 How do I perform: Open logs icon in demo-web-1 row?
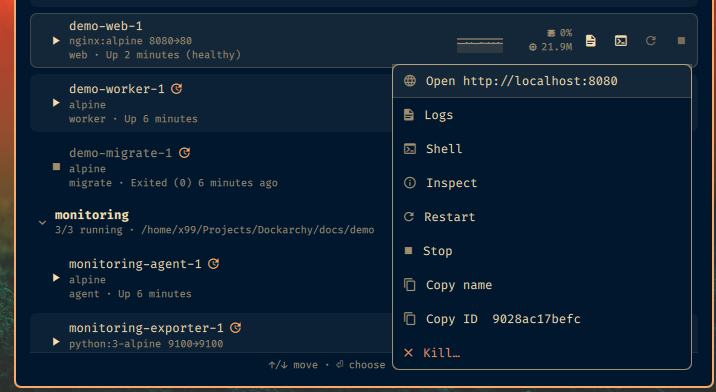pyautogui.click(x=590, y=41)
